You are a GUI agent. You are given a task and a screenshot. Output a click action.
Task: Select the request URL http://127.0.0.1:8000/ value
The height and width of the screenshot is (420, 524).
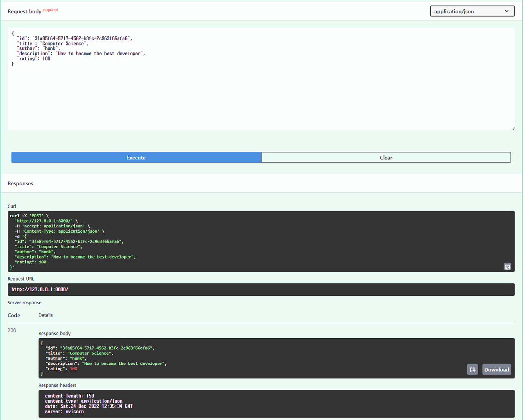pyautogui.click(x=40, y=290)
